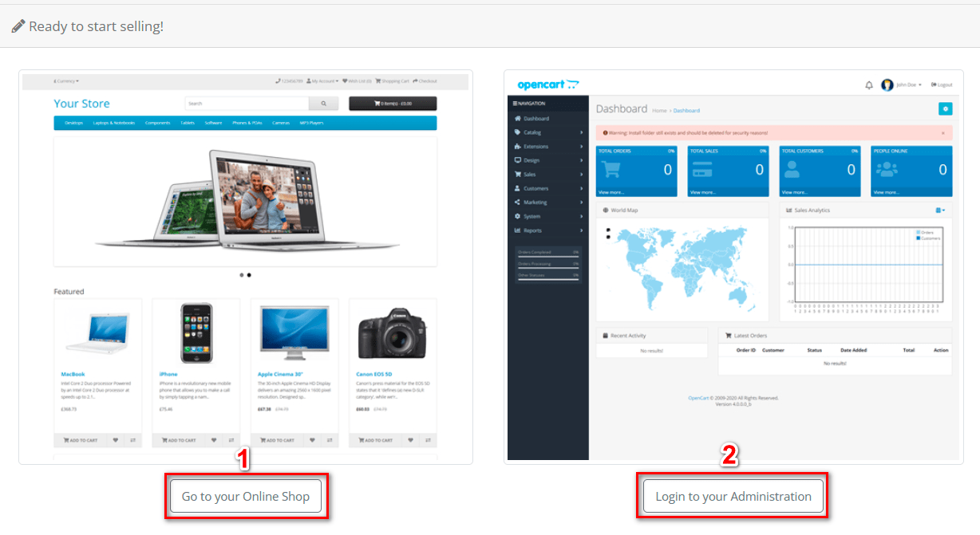Screen dimensions: 980x535
Task: Click the search magnifier button in the storefront
Action: tap(323, 104)
